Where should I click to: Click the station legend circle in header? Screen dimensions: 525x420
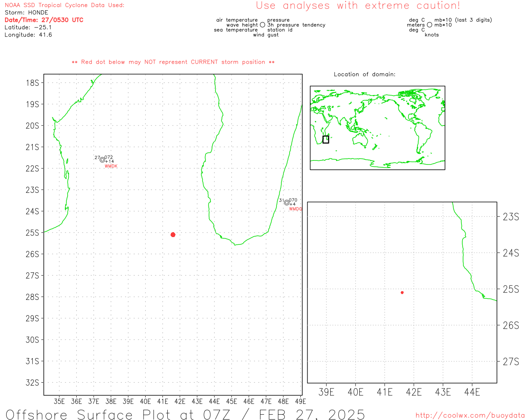[x=262, y=25]
